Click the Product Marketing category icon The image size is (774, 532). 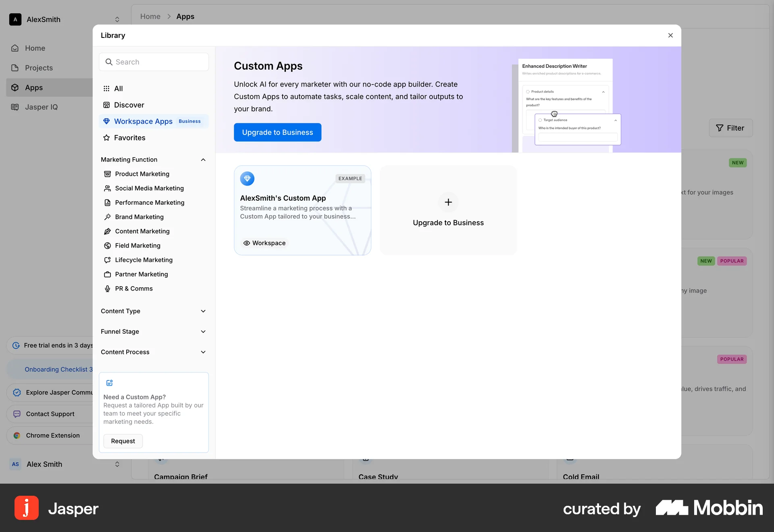coord(107,174)
